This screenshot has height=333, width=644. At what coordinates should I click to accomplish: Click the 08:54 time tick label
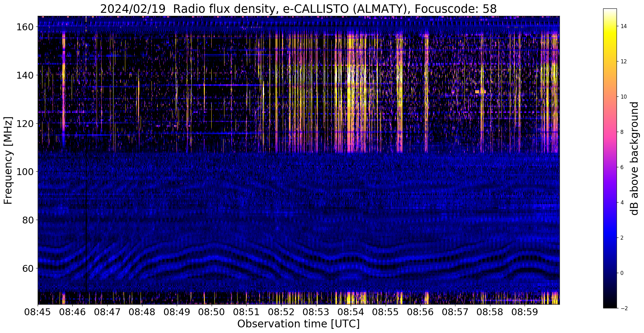coord(351,312)
